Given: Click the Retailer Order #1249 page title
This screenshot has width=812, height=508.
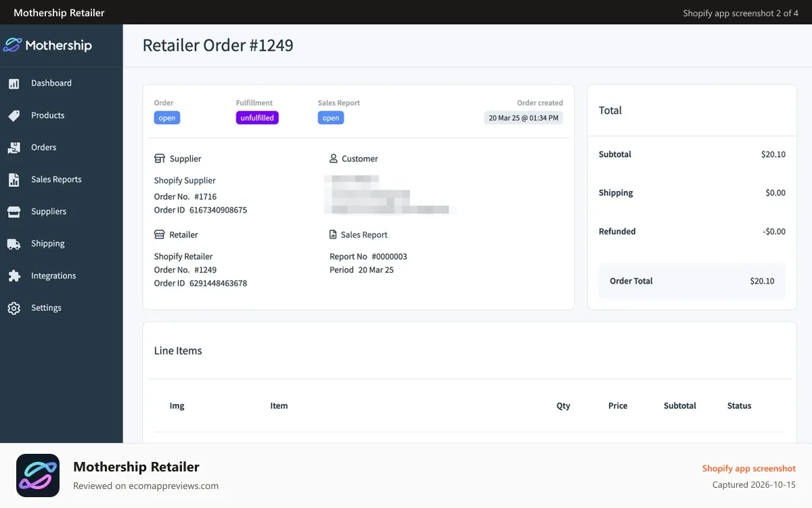Looking at the screenshot, I should coord(218,45).
